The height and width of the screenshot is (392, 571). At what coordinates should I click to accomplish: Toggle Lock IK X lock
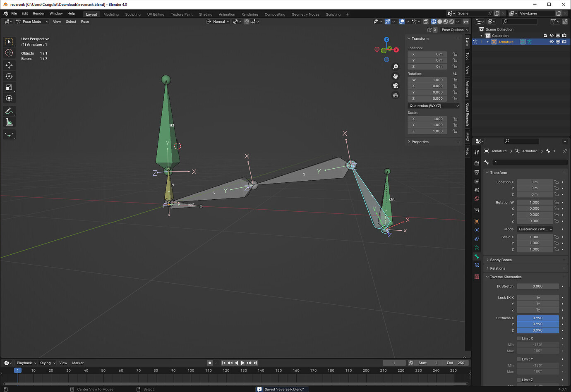point(538,298)
